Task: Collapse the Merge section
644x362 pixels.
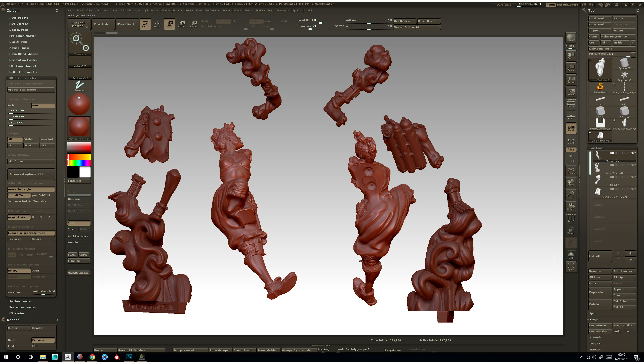Action: coord(594,319)
